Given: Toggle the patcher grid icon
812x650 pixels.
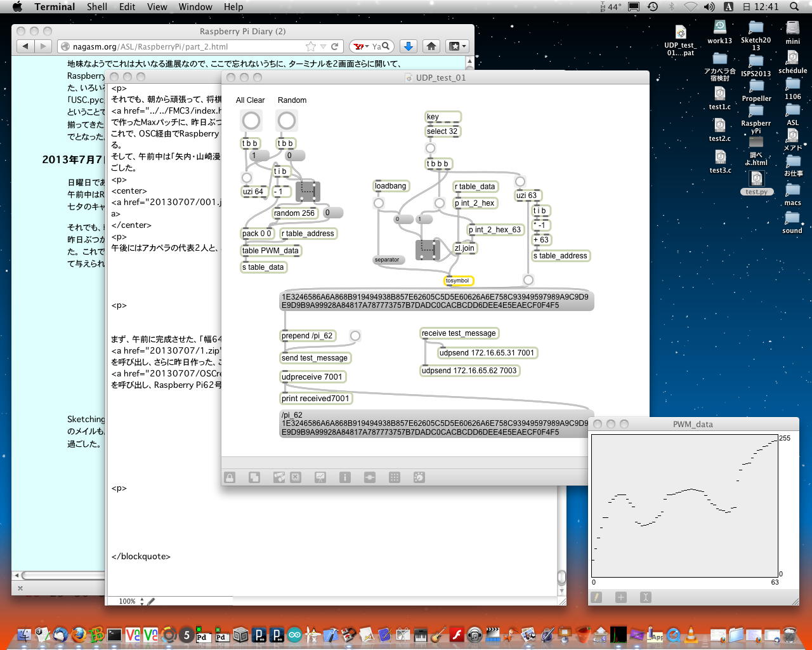Looking at the screenshot, I should click(x=394, y=477).
